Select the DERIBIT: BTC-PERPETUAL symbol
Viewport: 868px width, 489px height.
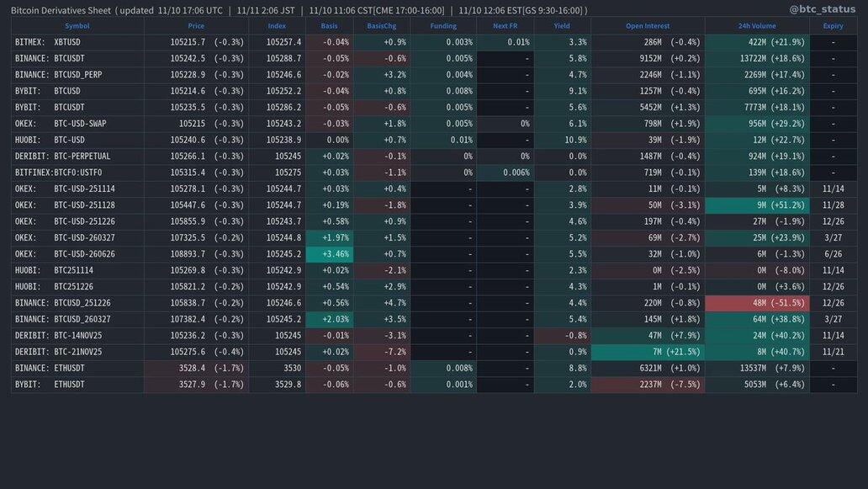(62, 156)
